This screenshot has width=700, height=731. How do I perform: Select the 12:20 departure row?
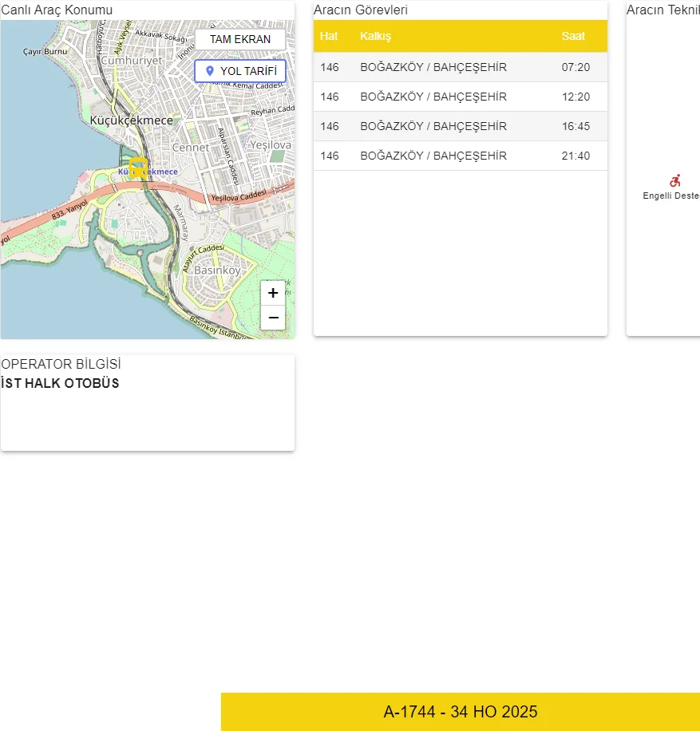coord(460,97)
